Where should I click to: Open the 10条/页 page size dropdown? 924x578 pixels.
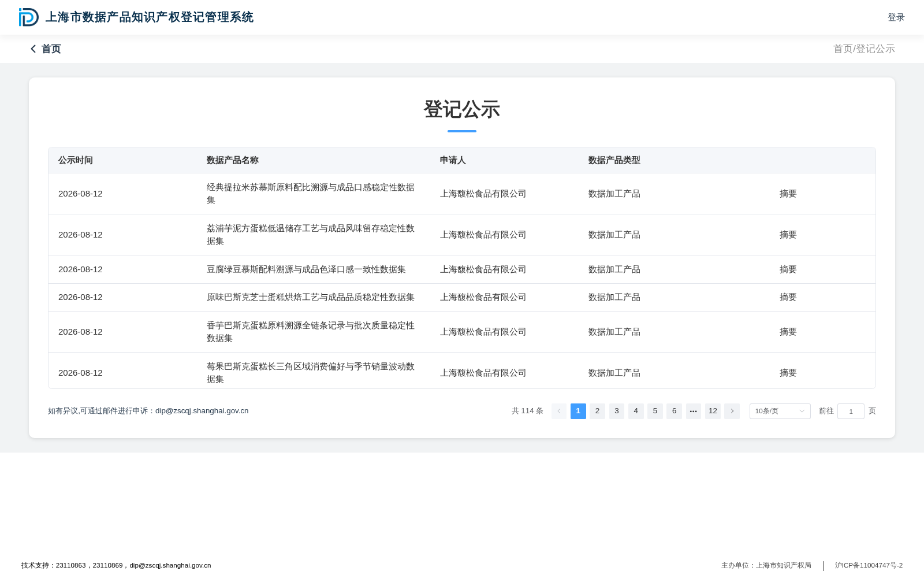point(780,411)
